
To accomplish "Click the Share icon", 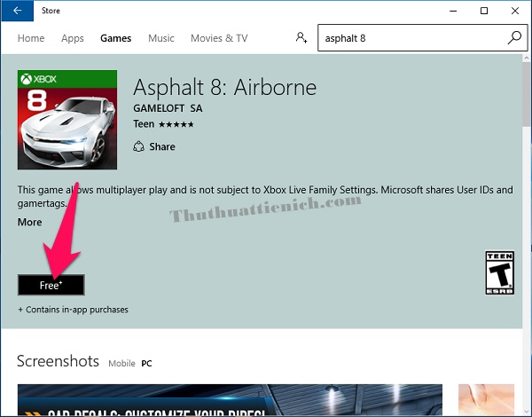I will pos(139,146).
